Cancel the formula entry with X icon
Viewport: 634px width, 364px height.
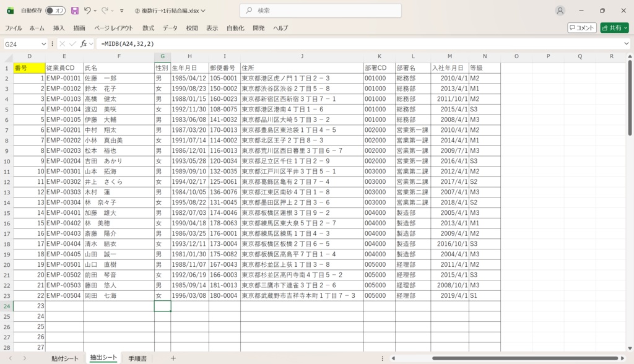[x=63, y=44]
